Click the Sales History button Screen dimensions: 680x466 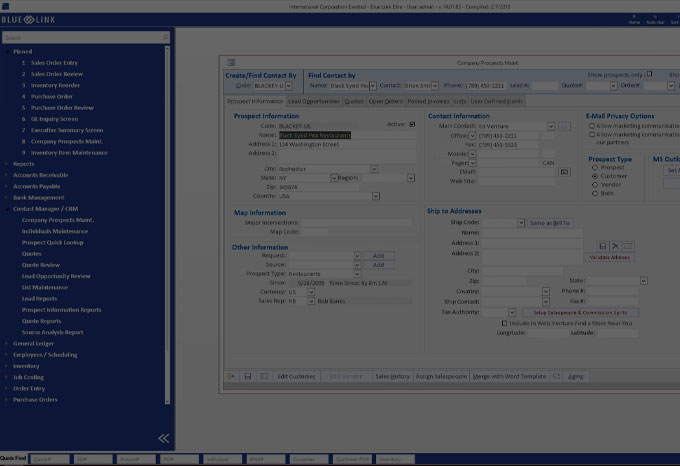click(392, 376)
